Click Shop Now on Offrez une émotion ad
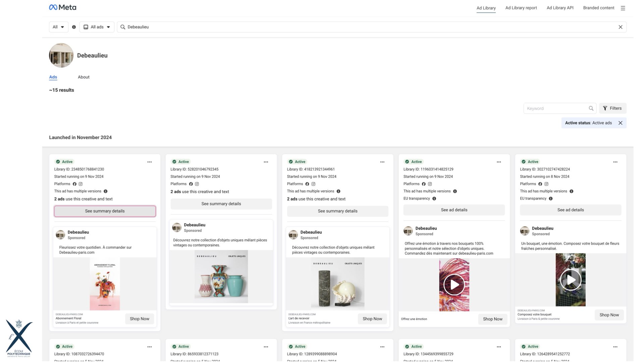This screenshot has height=362, width=644. point(493,319)
